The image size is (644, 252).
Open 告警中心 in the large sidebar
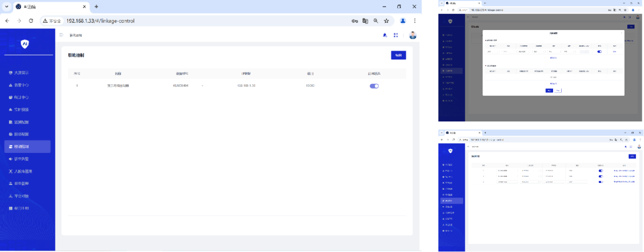22,85
